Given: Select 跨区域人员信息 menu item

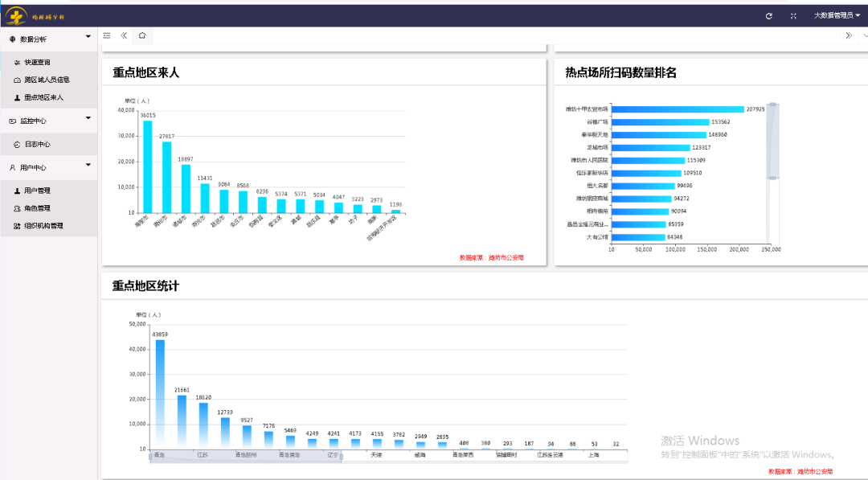Looking at the screenshot, I should pyautogui.click(x=47, y=80).
